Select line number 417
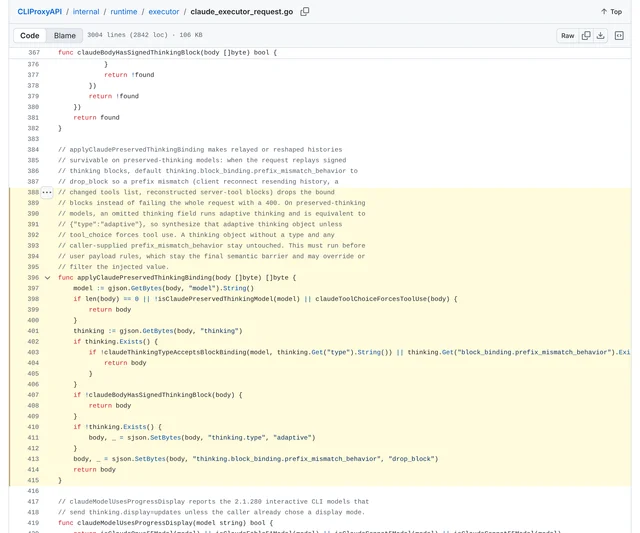Screen dimensions: 640x533 click(x=33, y=502)
